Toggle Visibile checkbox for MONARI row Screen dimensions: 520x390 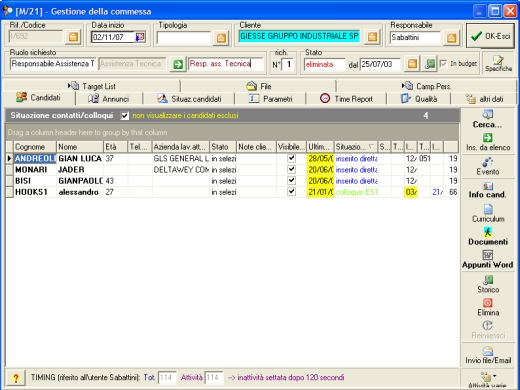coord(291,169)
